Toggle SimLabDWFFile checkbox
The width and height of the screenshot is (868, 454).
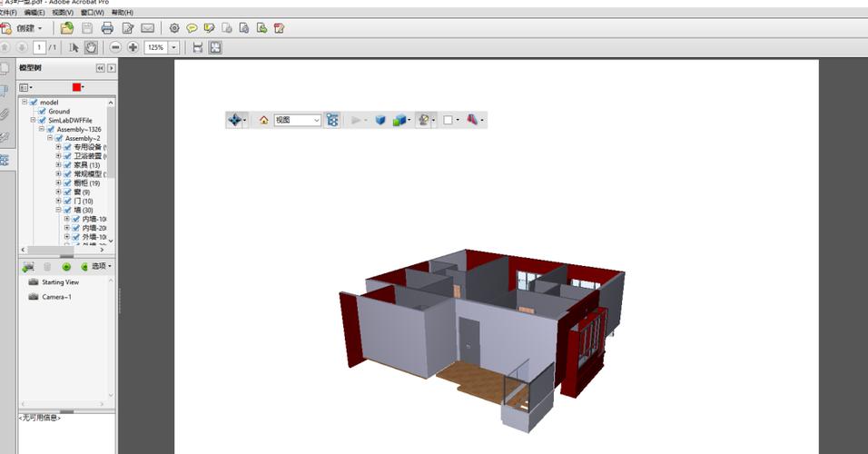point(42,120)
